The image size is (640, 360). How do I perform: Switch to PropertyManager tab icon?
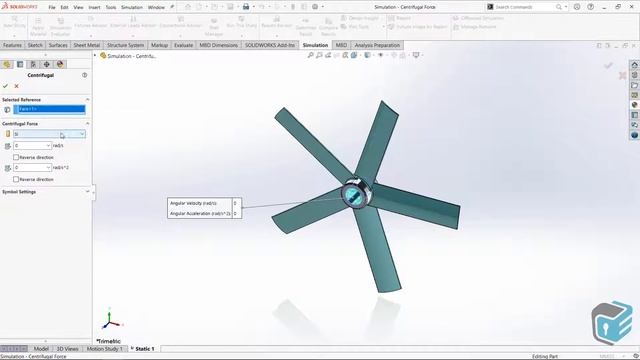coord(20,64)
